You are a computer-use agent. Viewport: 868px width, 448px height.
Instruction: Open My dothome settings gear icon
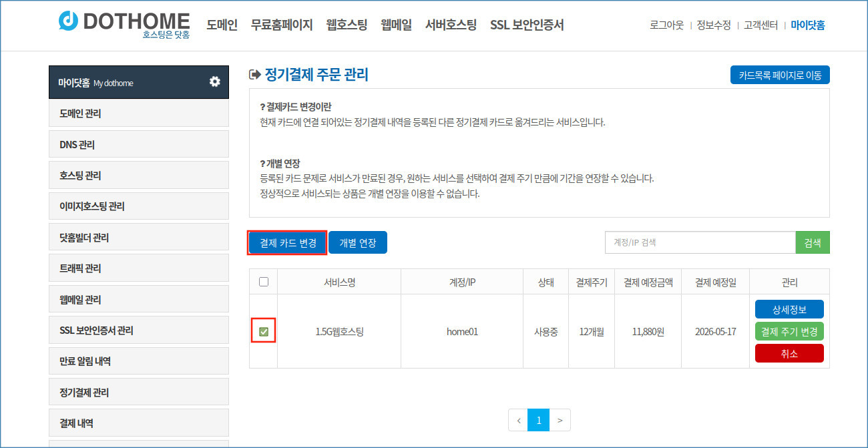click(214, 81)
